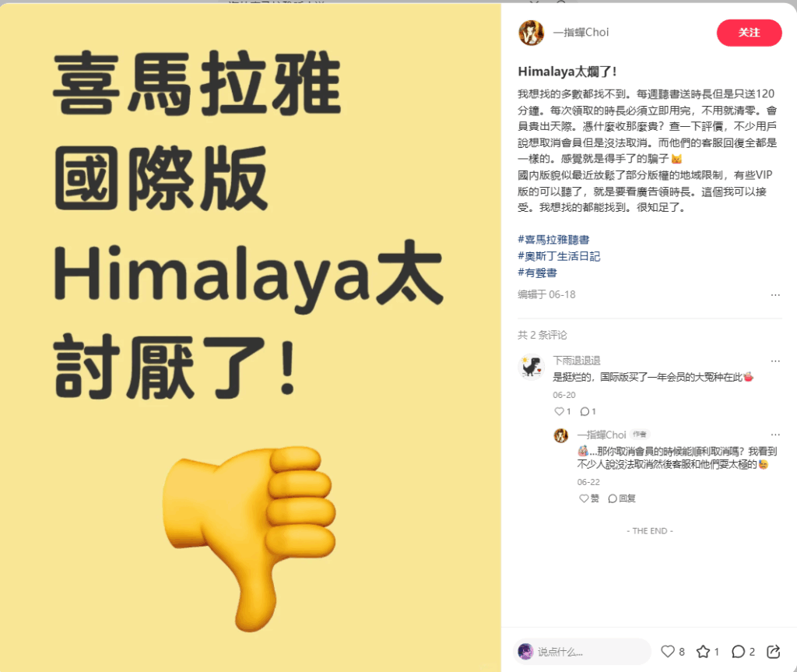This screenshot has width=797, height=672.
Task: Click the 说点什么 comment input field
Action: [582, 651]
